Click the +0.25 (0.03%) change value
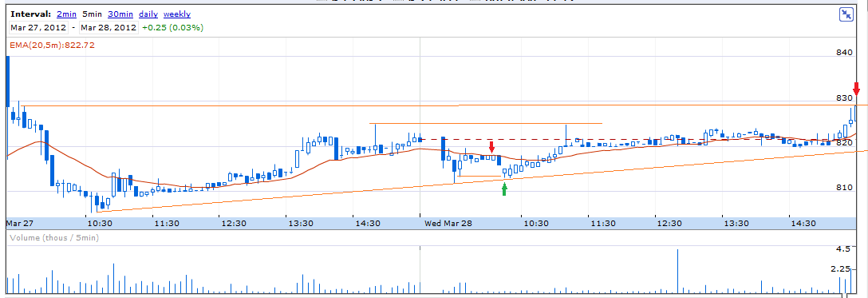The image size is (868, 298). [172, 27]
